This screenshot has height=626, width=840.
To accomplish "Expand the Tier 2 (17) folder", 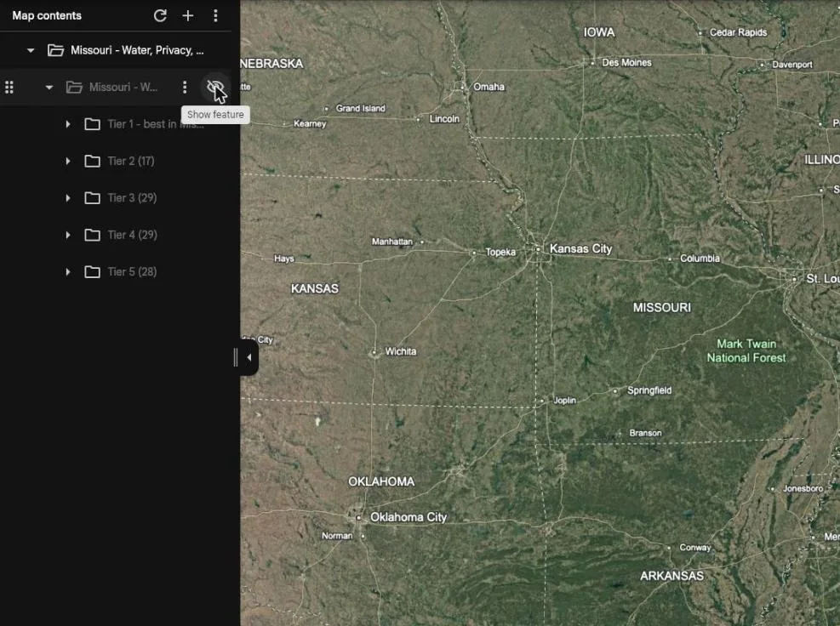I will [x=68, y=162].
